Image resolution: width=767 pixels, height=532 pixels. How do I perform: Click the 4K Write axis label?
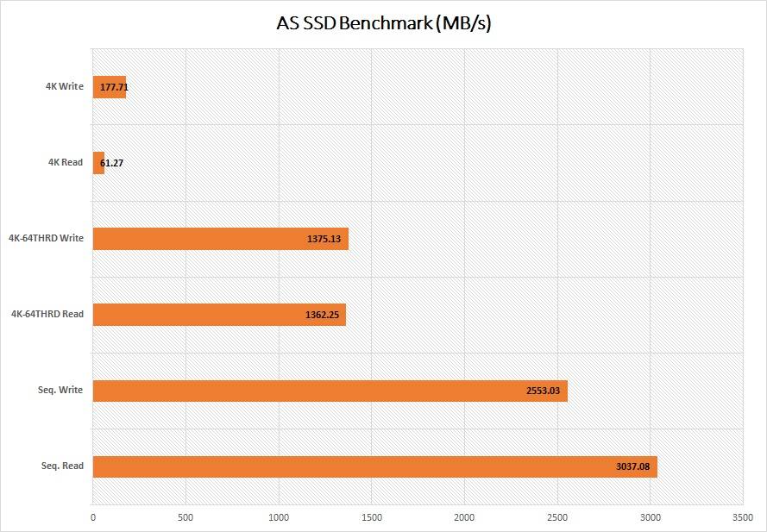coord(65,86)
